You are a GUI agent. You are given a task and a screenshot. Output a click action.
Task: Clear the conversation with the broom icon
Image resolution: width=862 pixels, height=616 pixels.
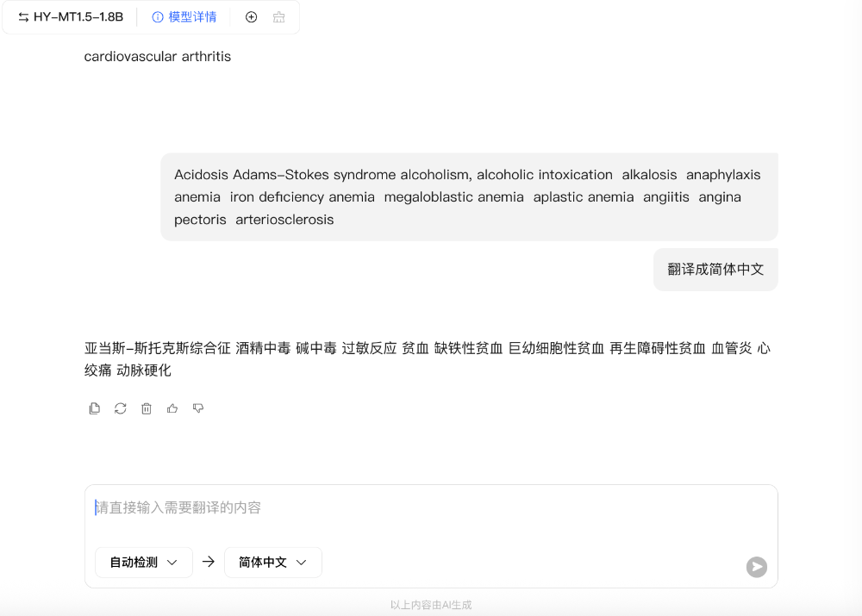click(278, 16)
